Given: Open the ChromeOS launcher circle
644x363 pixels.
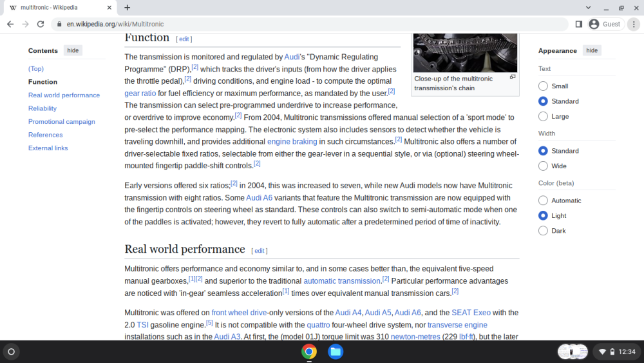Looking at the screenshot, I should [x=12, y=351].
